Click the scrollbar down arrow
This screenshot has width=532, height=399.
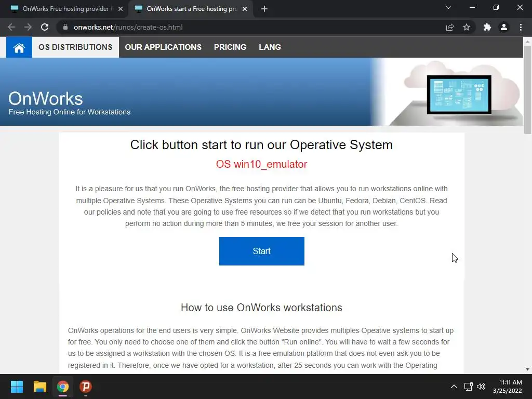(x=527, y=369)
